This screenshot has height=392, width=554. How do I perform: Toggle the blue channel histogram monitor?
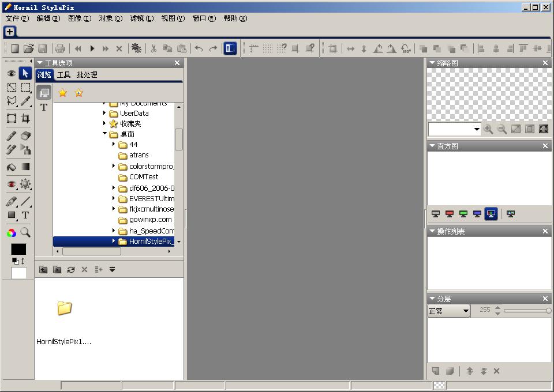coord(477,213)
